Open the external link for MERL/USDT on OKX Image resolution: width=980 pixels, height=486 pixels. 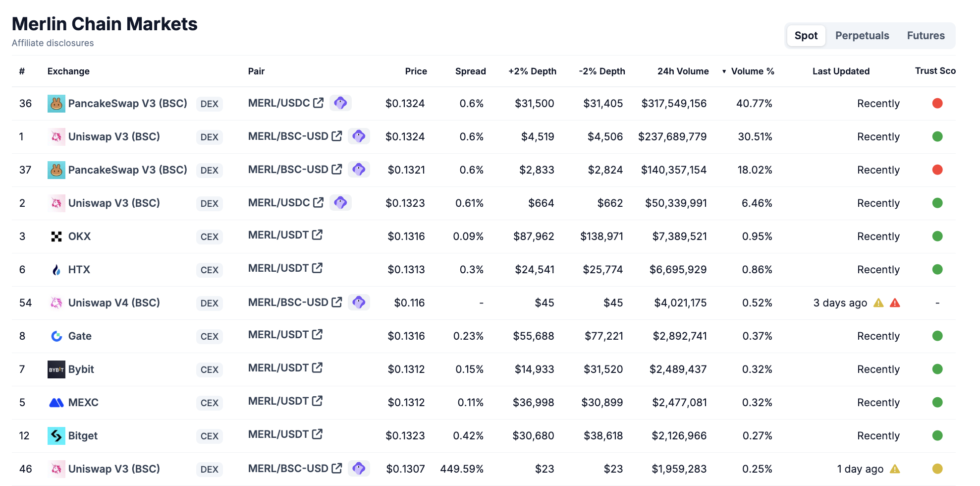318,234
